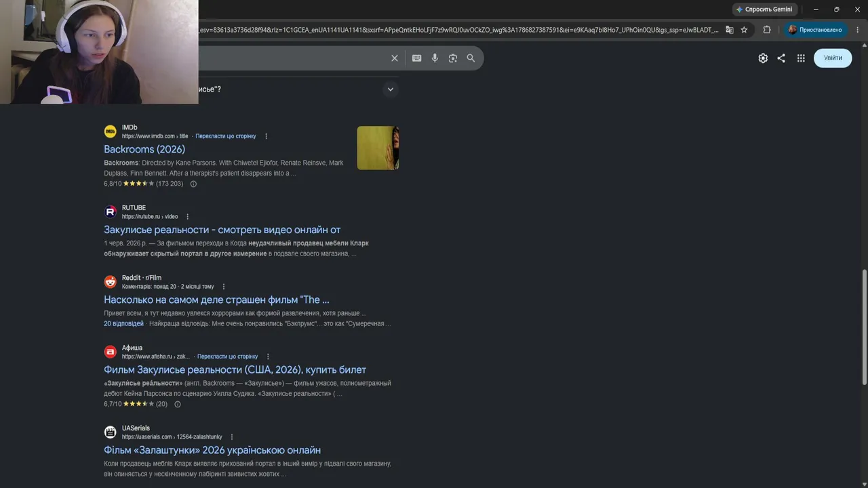This screenshot has width=868, height=488.
Task: Start voice search with the microphone icon
Action: coord(435,58)
